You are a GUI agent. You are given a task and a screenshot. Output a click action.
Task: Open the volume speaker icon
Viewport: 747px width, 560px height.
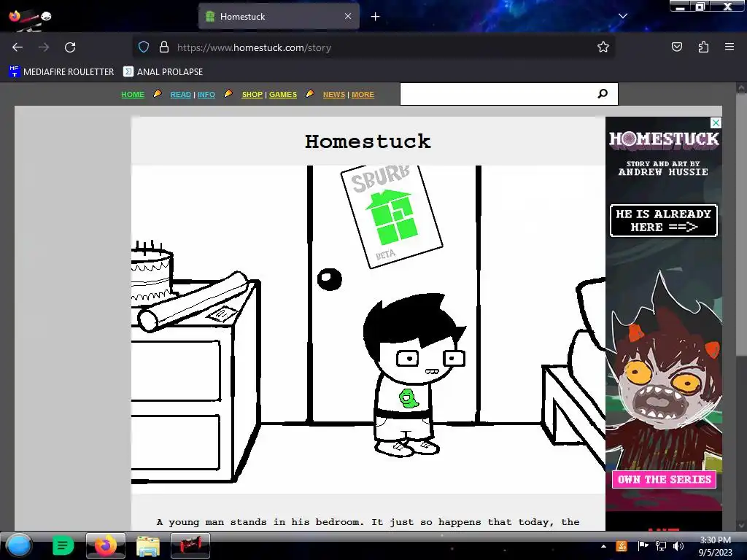678,546
